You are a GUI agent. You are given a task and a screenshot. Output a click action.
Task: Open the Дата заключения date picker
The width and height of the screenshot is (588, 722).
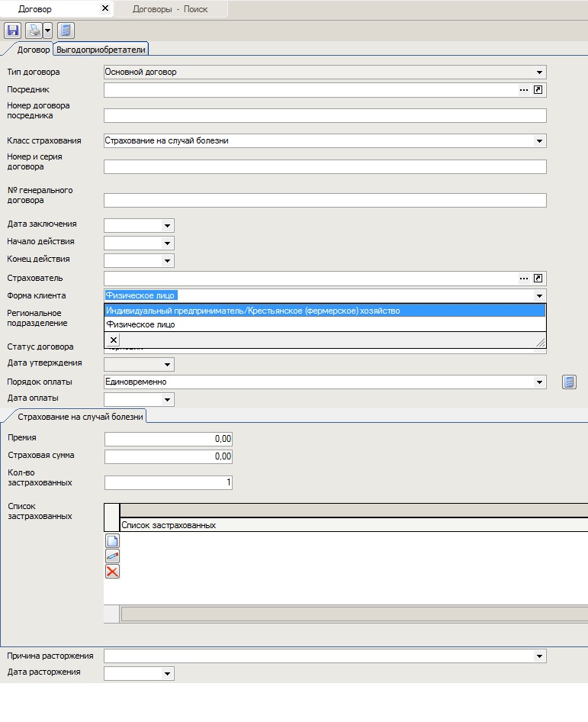coord(167,226)
